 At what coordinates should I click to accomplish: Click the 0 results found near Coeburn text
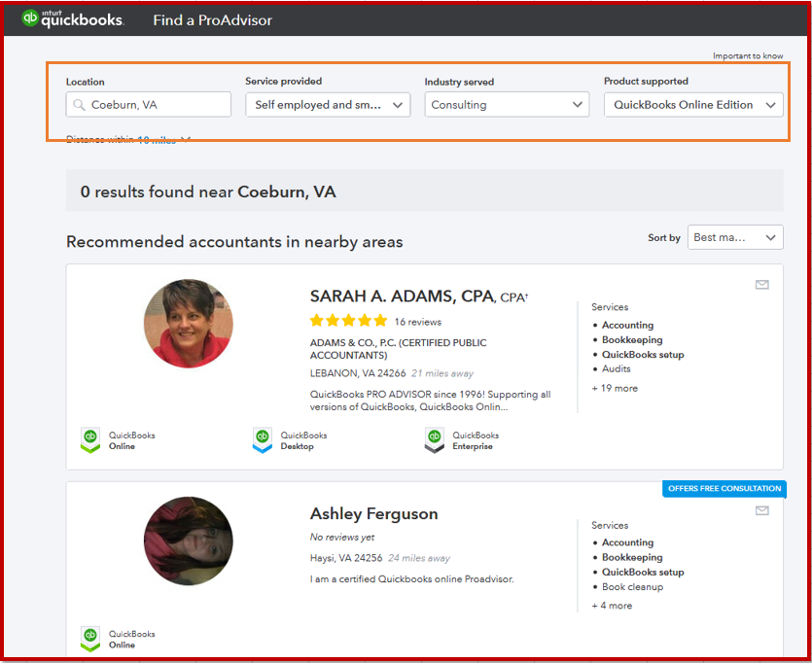tap(208, 192)
